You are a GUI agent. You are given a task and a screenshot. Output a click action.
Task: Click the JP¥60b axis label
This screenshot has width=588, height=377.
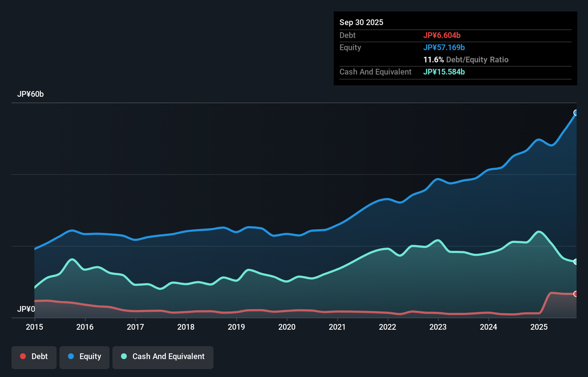(x=31, y=94)
